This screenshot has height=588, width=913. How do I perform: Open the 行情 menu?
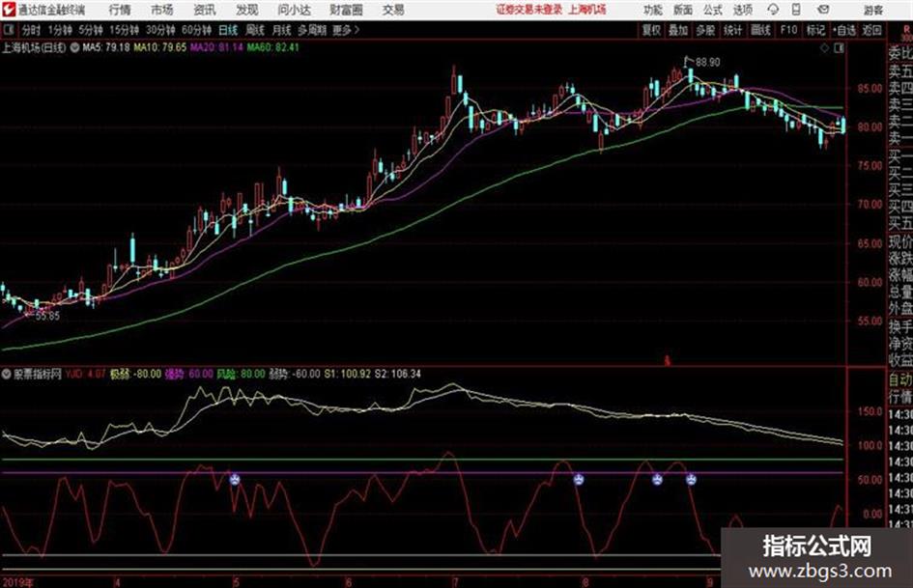[120, 10]
